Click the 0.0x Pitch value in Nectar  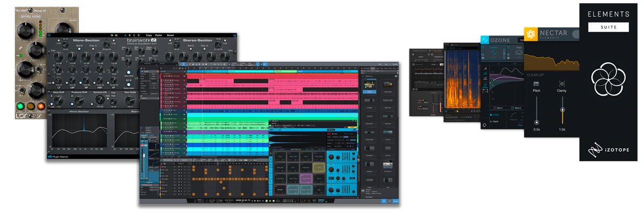537,130
